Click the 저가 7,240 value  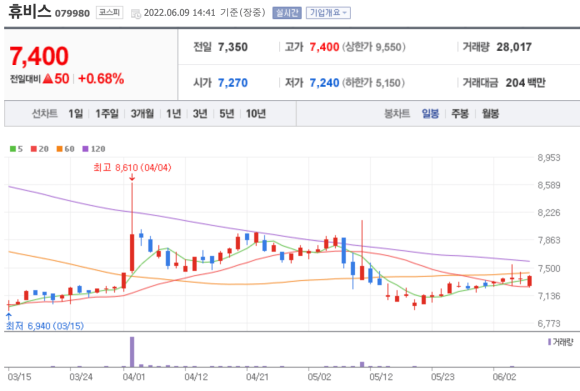[324, 83]
